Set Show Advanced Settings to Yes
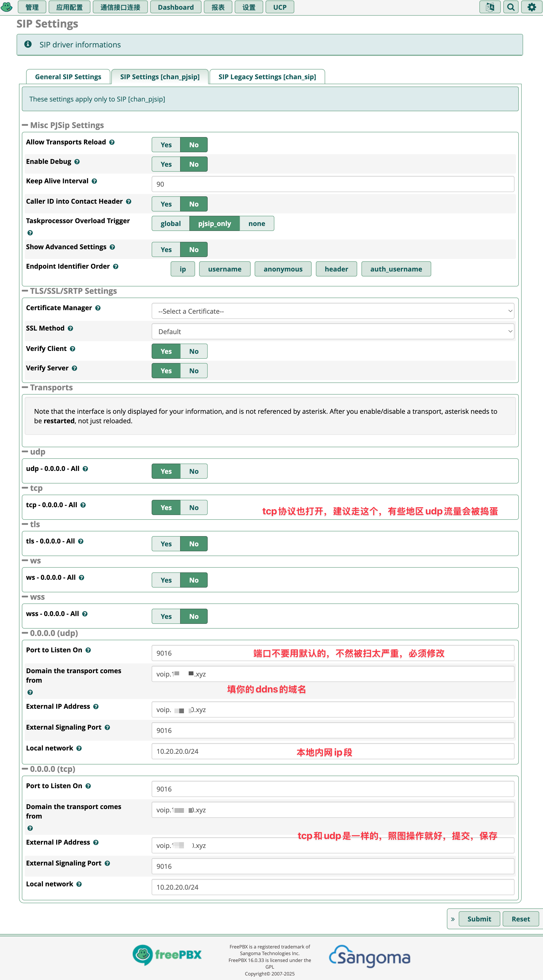The height and width of the screenshot is (980, 543). pyautogui.click(x=166, y=250)
